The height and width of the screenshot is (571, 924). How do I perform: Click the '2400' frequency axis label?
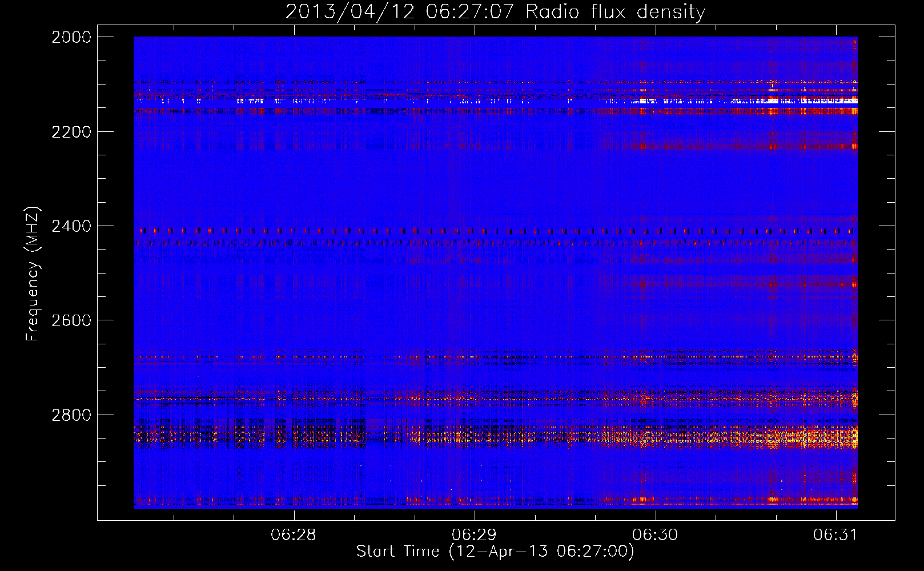click(x=71, y=226)
